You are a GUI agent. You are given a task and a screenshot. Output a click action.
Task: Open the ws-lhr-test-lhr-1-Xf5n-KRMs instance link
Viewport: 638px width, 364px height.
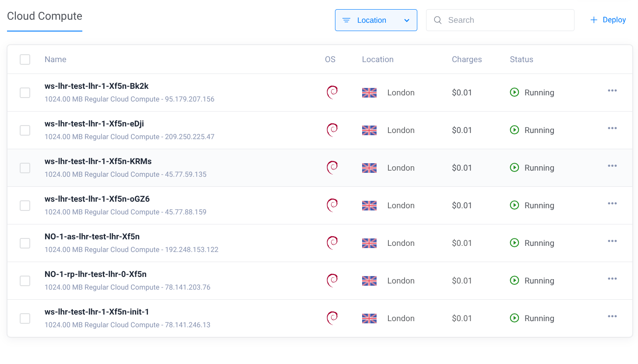click(x=98, y=161)
